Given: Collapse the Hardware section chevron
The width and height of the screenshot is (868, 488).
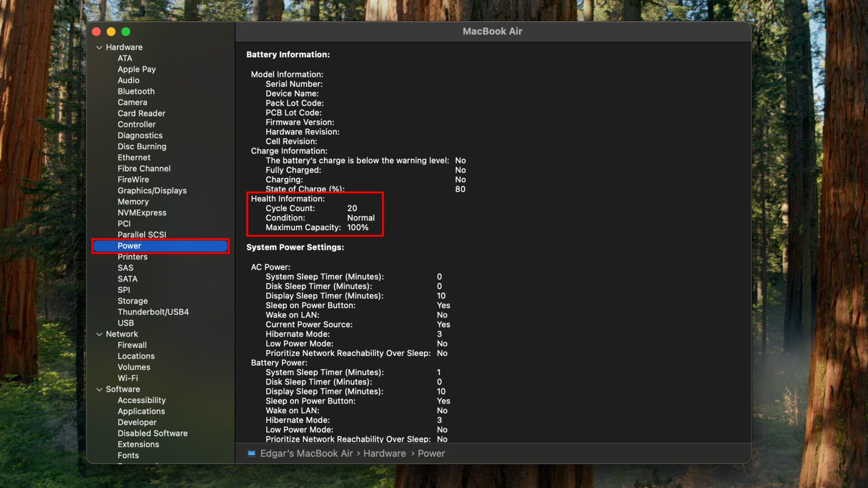Looking at the screenshot, I should click(x=99, y=47).
